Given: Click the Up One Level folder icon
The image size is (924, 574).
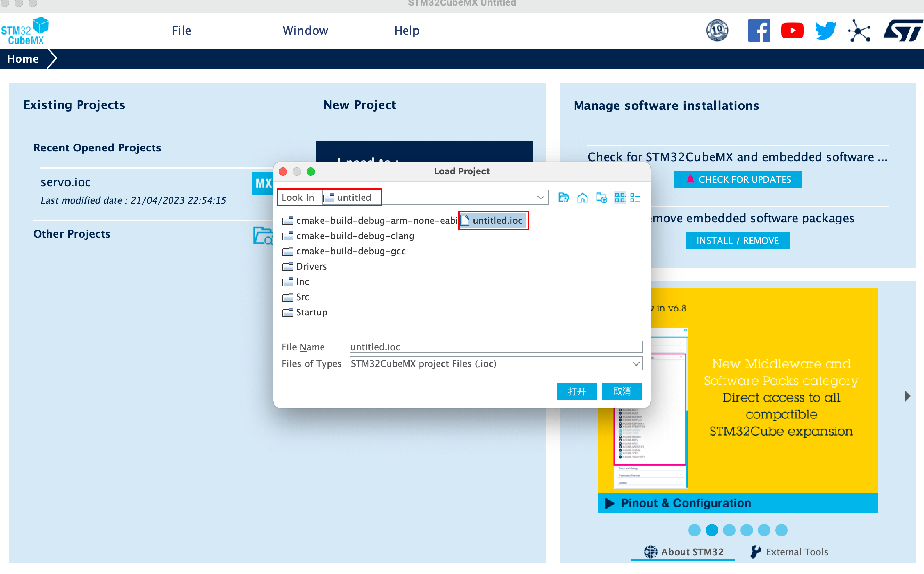Looking at the screenshot, I should 564,197.
